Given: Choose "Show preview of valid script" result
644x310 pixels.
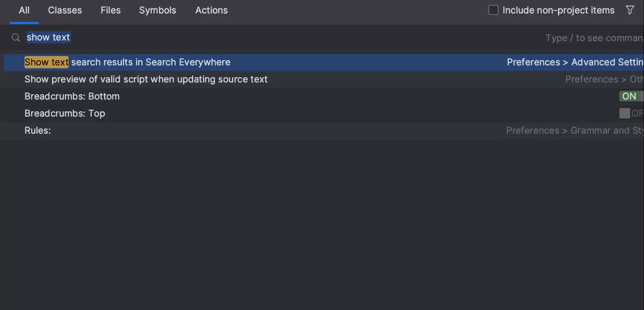Looking at the screenshot, I should [146, 79].
